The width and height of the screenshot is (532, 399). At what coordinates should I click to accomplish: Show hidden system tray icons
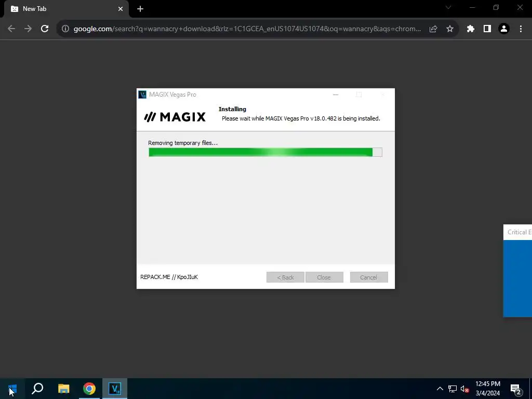(x=440, y=389)
